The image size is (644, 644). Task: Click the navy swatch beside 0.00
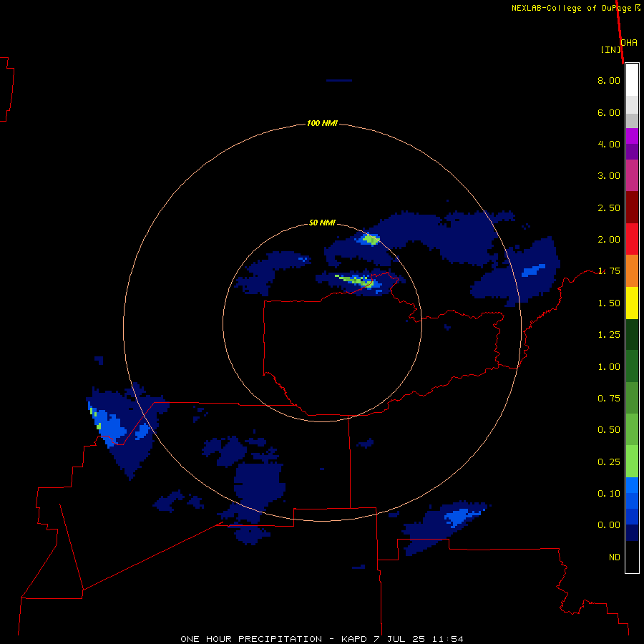click(632, 533)
